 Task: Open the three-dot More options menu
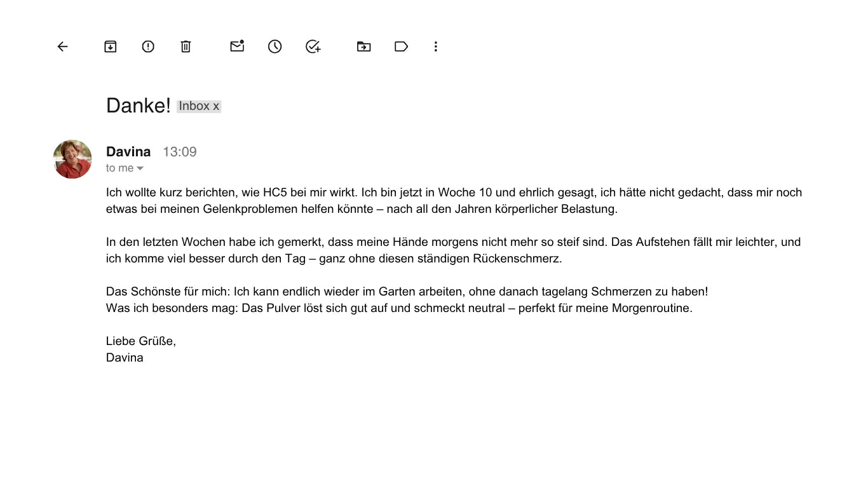tap(435, 46)
